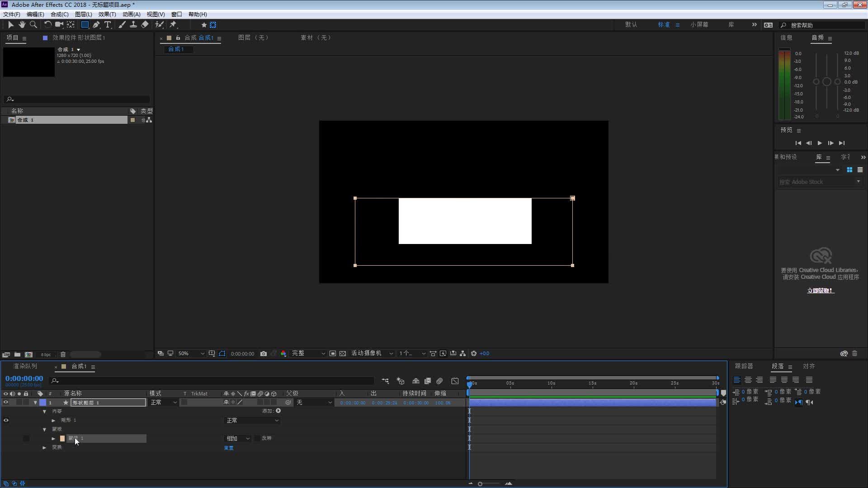Select the Pen tool in toolbar
The height and width of the screenshot is (488, 868).
click(x=96, y=25)
